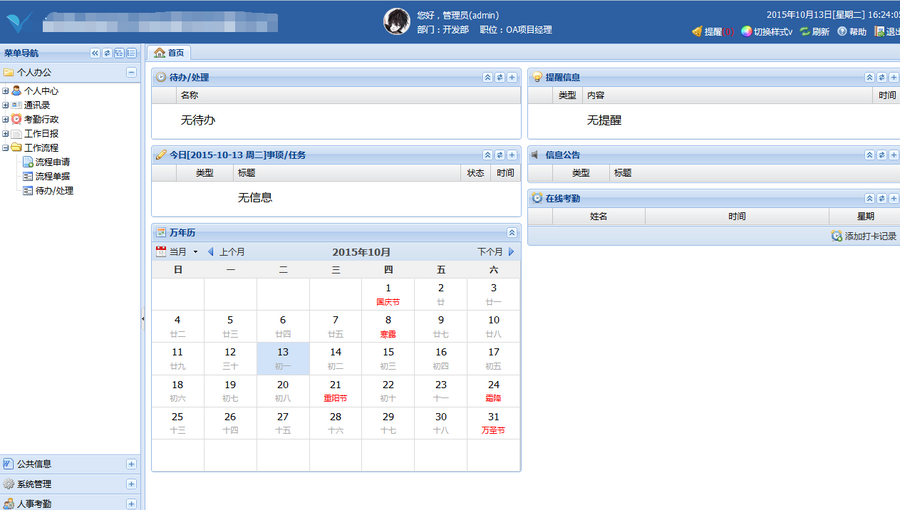Collapse the 提醒信息 panel

pos(870,77)
